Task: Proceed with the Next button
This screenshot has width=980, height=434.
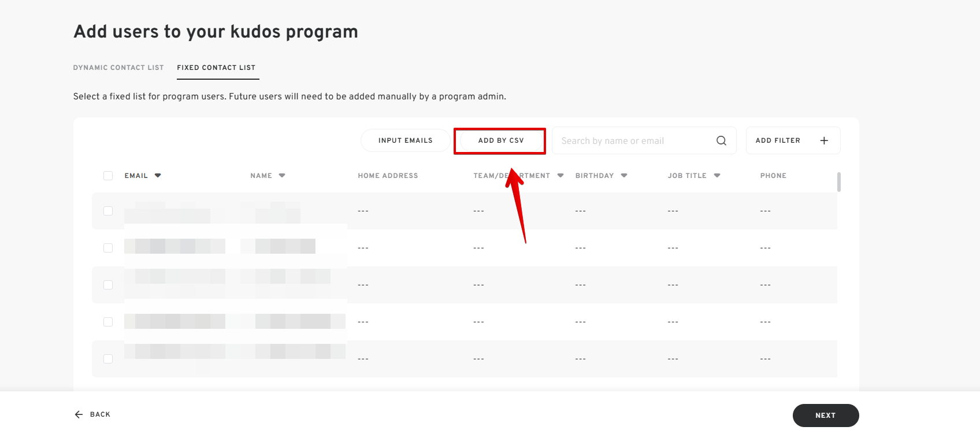Action: tap(825, 415)
